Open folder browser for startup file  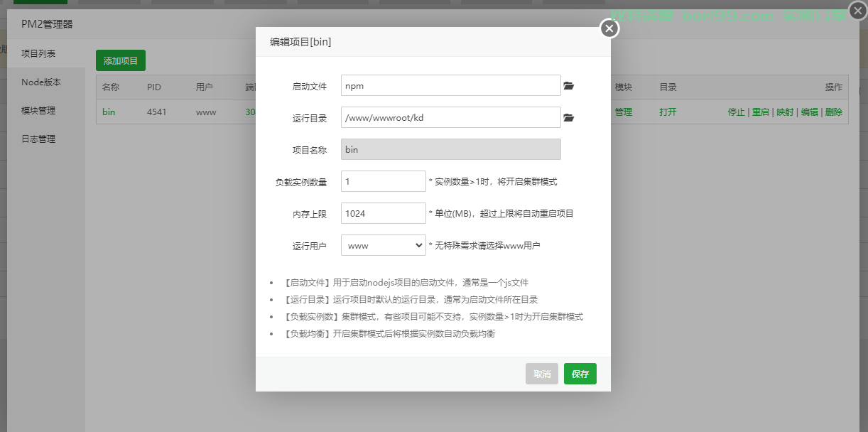coord(568,86)
